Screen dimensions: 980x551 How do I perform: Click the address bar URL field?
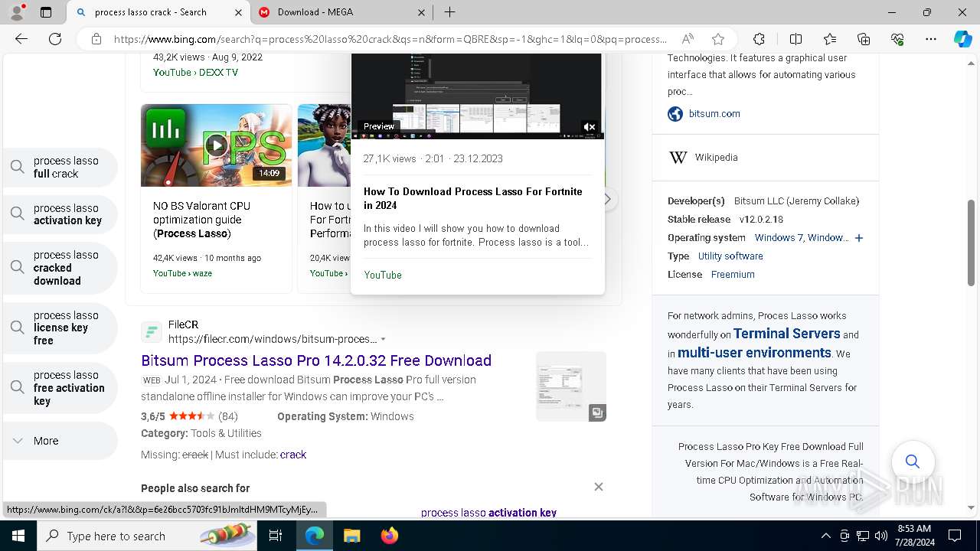pyautogui.click(x=390, y=39)
